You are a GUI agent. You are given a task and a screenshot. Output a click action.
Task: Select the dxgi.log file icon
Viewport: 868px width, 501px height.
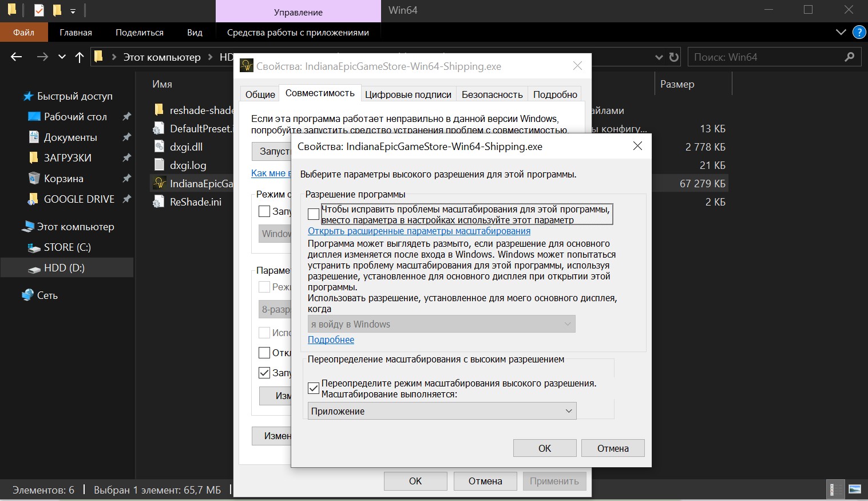click(x=159, y=165)
